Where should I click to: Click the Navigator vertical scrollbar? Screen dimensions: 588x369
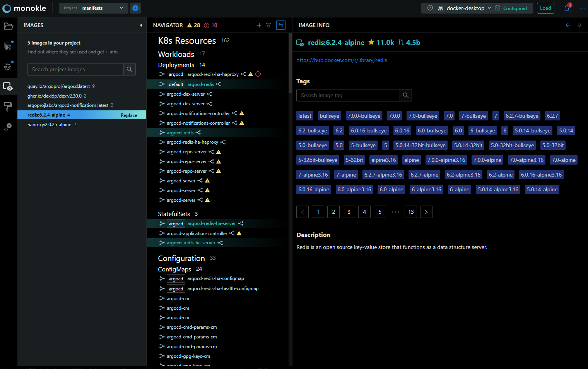[x=290, y=63]
